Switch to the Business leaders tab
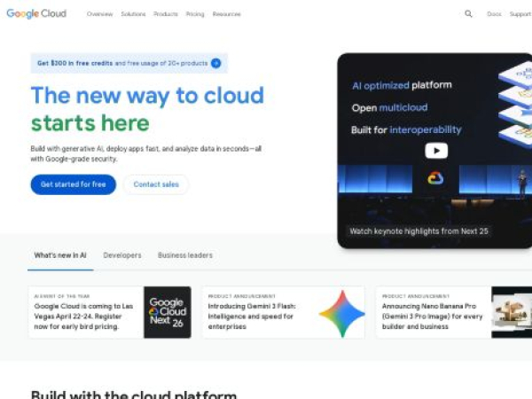Image resolution: width=532 pixels, height=399 pixels. pyautogui.click(x=185, y=255)
